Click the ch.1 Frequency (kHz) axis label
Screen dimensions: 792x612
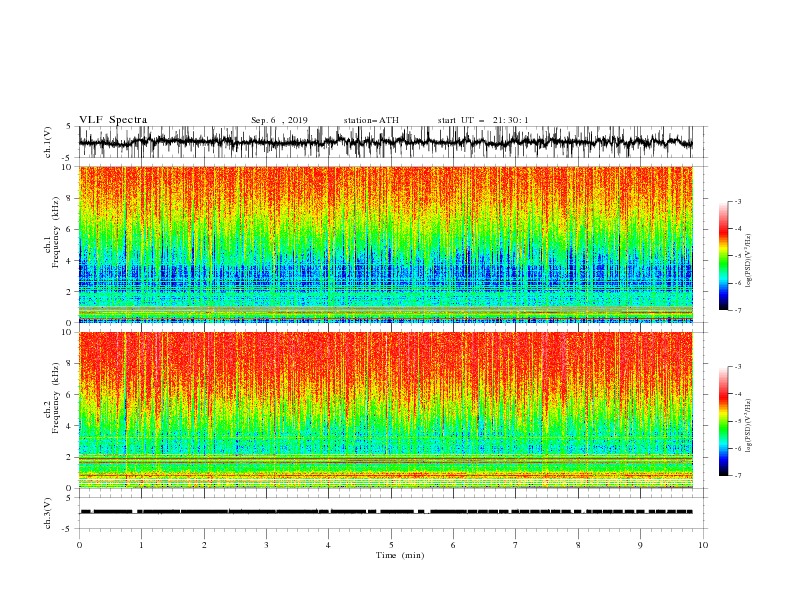tap(53, 232)
